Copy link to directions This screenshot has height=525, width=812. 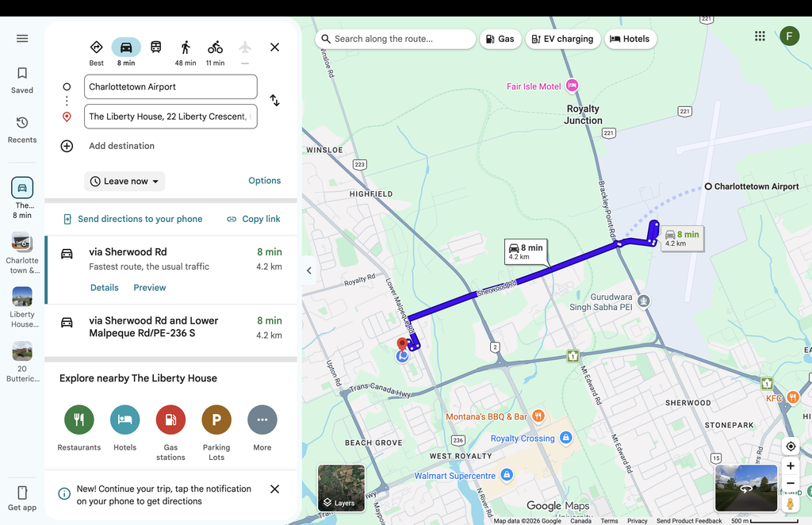pyautogui.click(x=253, y=219)
